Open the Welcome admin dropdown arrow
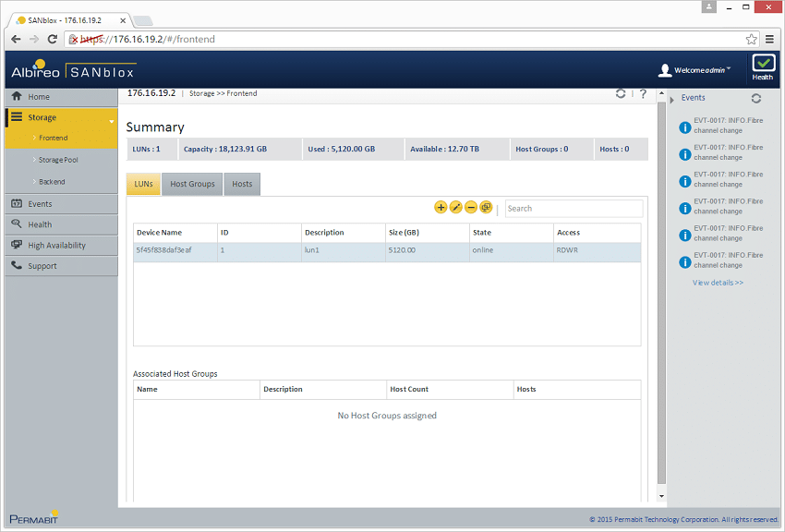The height and width of the screenshot is (532, 785). (729, 68)
